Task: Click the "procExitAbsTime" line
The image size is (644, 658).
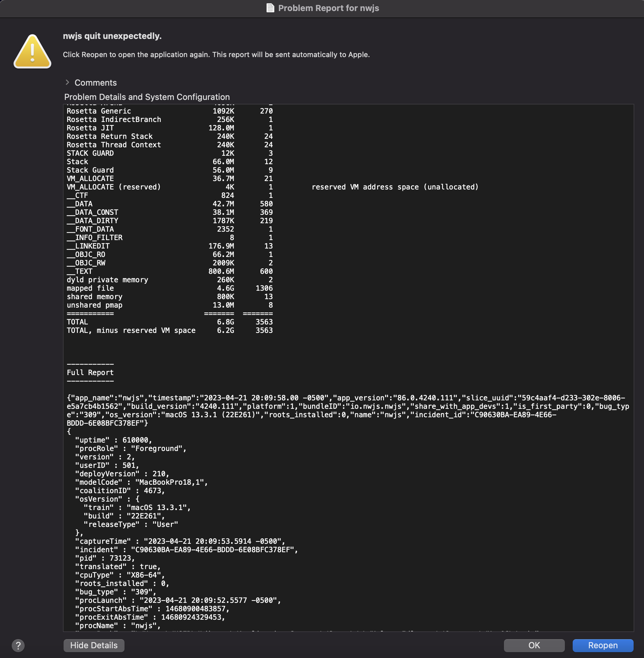Action: coord(150,617)
